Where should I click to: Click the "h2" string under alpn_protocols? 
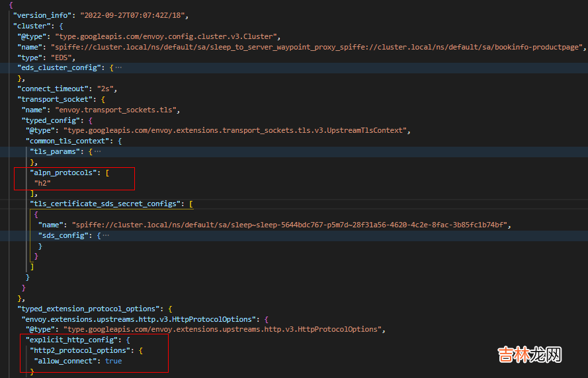click(x=42, y=182)
